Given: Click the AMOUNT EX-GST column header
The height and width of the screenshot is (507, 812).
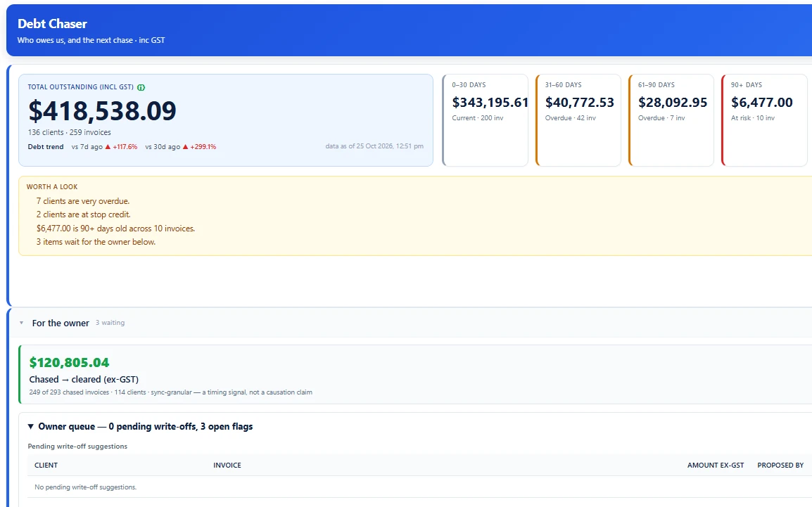Looking at the screenshot, I should [716, 465].
